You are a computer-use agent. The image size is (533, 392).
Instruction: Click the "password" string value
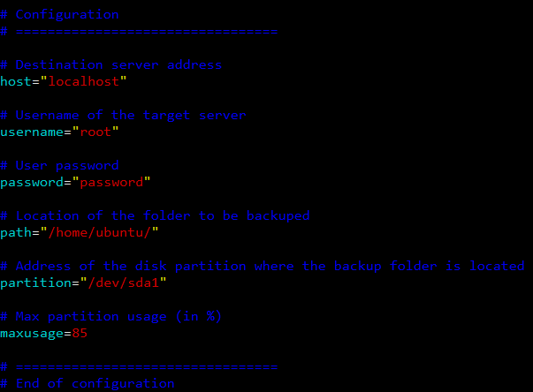point(111,182)
